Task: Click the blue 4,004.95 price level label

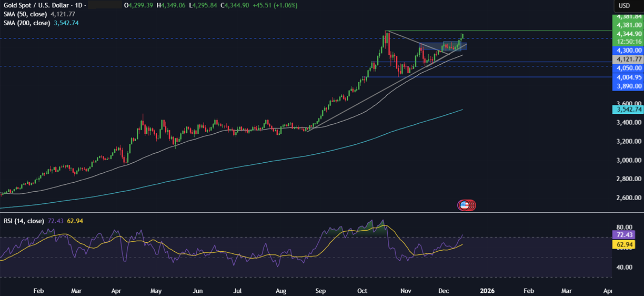Action: coord(628,77)
